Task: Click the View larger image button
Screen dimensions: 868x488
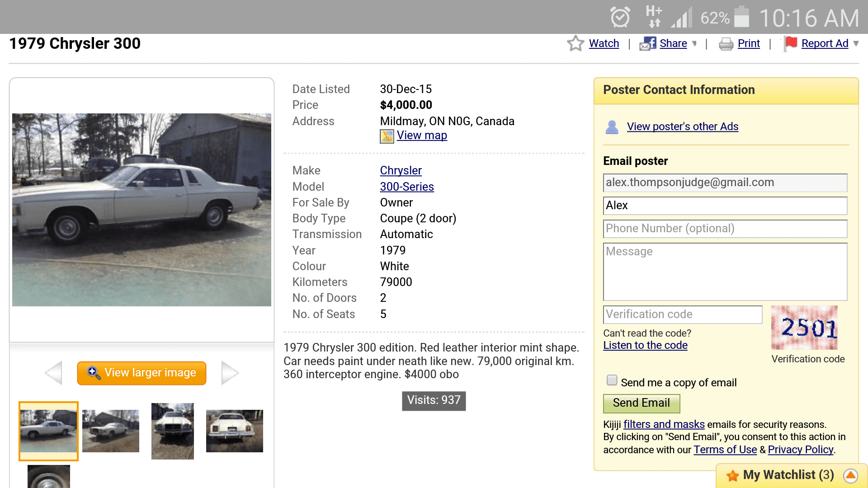Action: [x=142, y=373]
